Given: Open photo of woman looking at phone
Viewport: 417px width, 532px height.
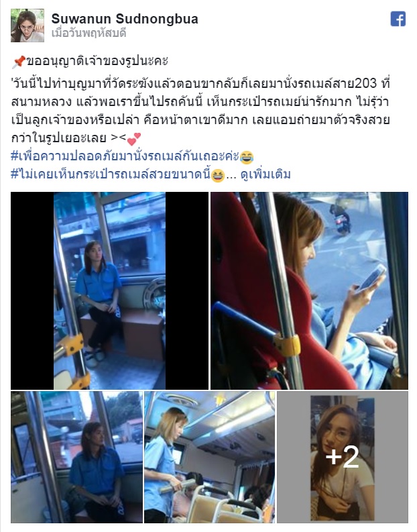Looking at the screenshot, I should coord(310,290).
